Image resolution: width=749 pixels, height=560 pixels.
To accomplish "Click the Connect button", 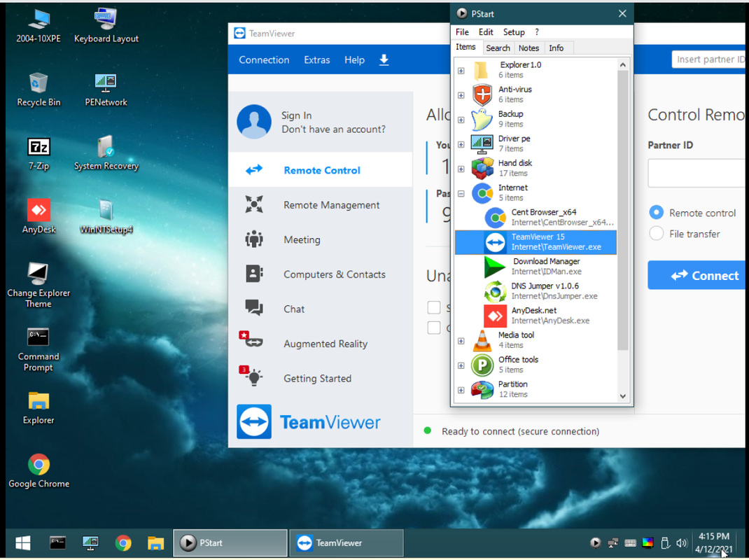I will [x=696, y=274].
